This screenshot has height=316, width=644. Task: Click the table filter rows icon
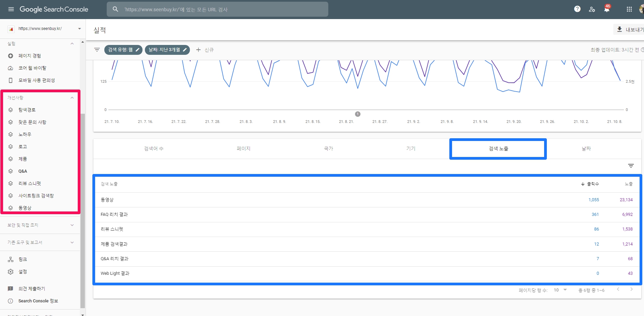point(631,166)
